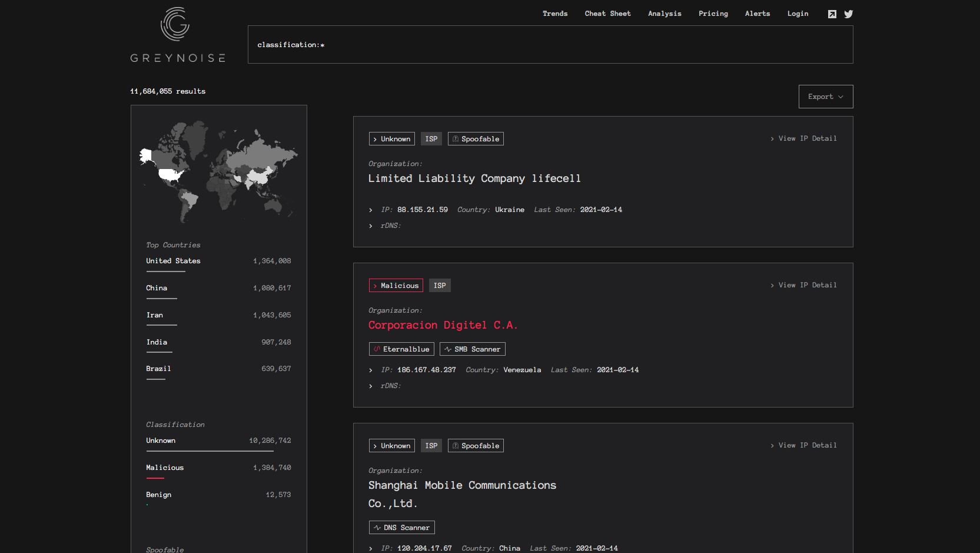This screenshot has height=553, width=980.
Task: Open the Twitter bird icon
Action: click(x=848, y=14)
